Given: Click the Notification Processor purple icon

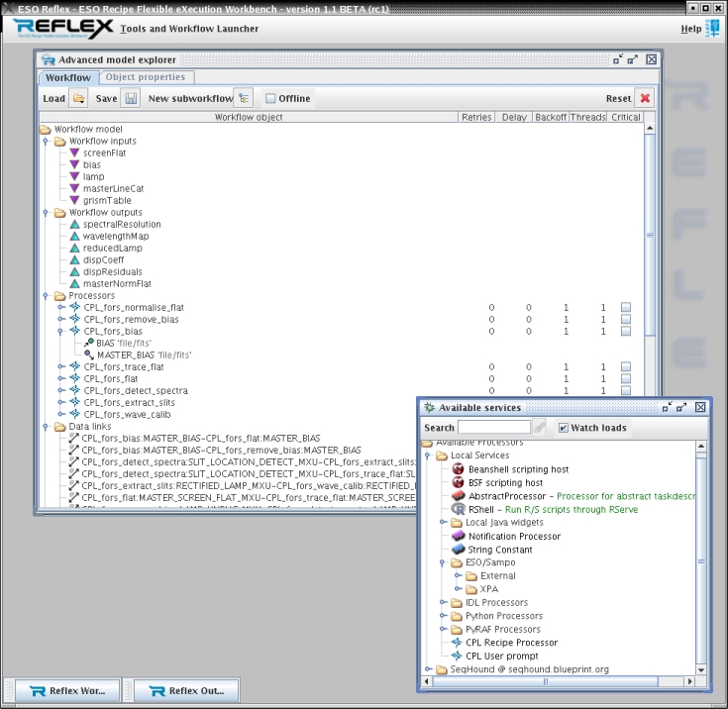Looking at the screenshot, I should [459, 536].
